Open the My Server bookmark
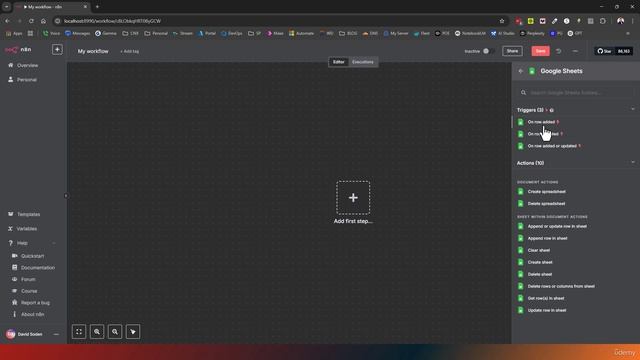640x360 pixels. point(396,33)
